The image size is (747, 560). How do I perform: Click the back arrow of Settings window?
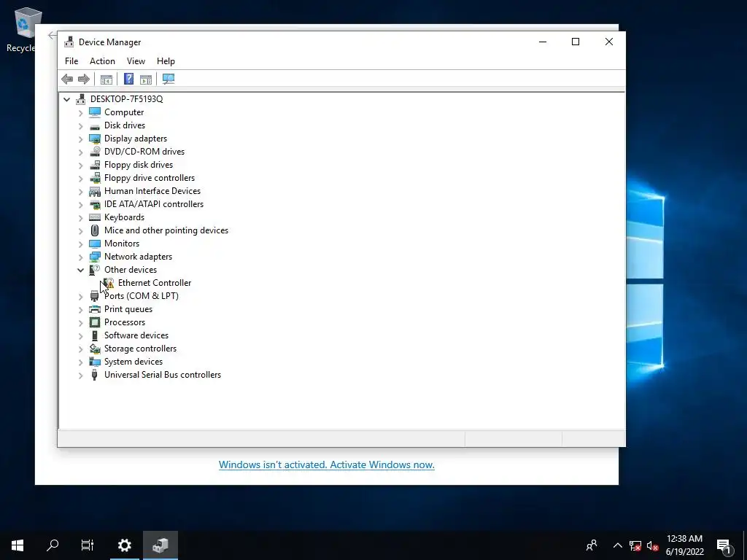pyautogui.click(x=52, y=35)
